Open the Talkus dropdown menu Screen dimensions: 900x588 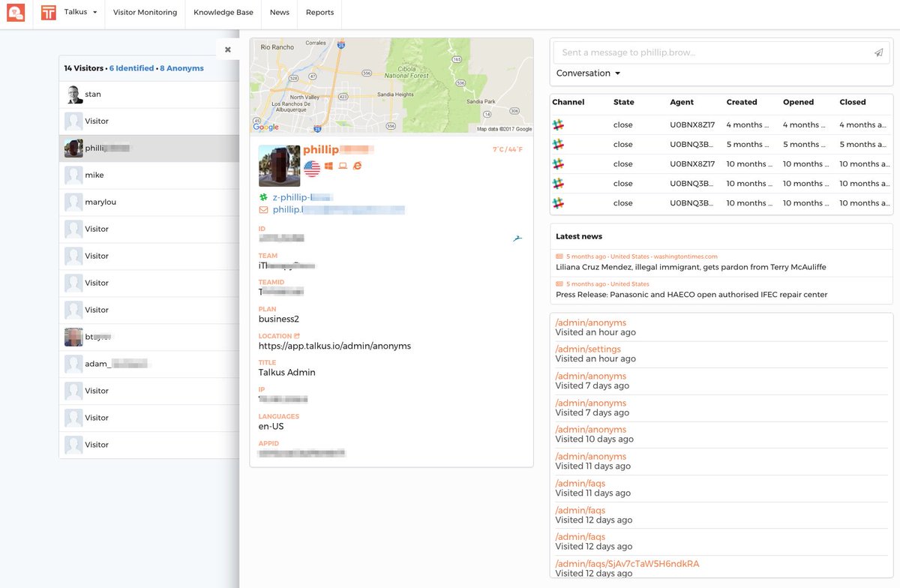pyautogui.click(x=80, y=13)
